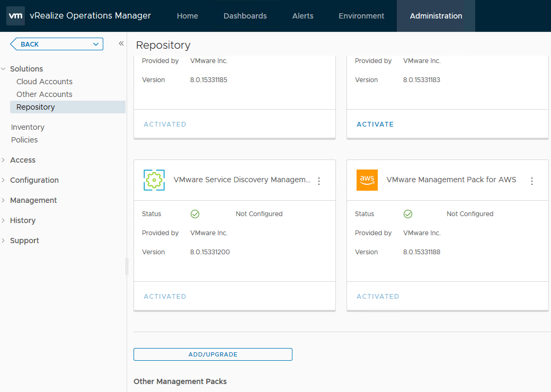Go to the Alerts tab

point(303,16)
